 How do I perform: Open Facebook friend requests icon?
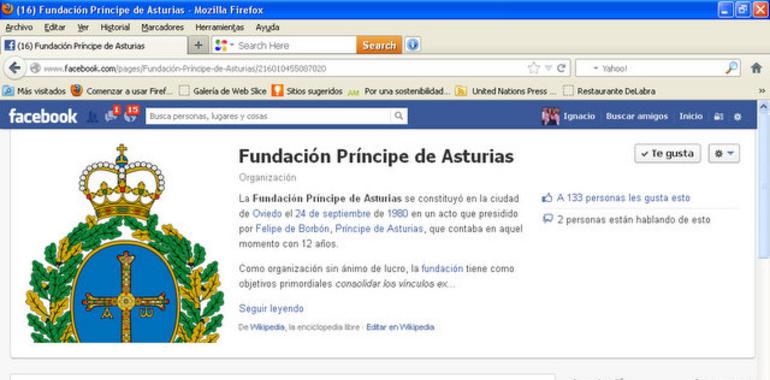[92, 116]
